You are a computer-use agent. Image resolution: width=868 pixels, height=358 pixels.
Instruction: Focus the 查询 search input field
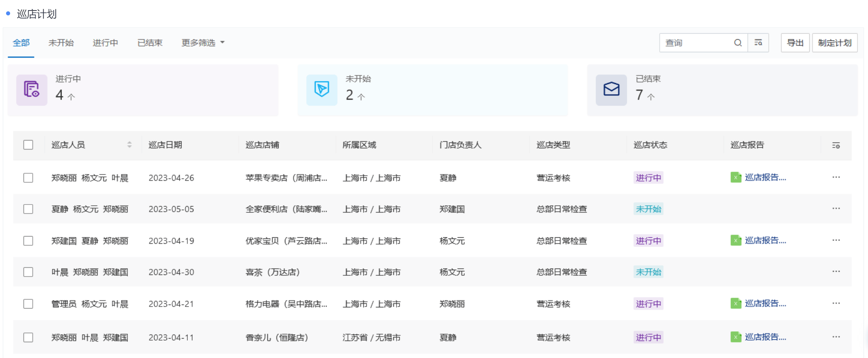(696, 43)
